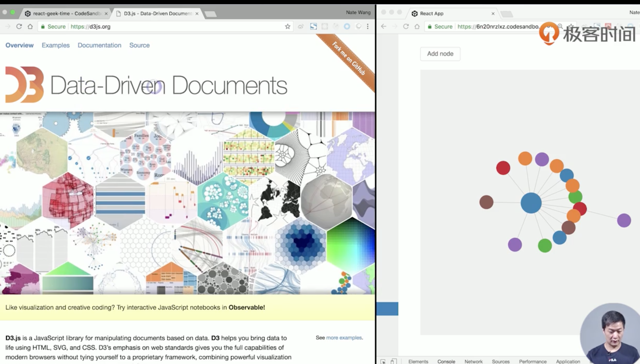Open the Examples navigation link

56,45
